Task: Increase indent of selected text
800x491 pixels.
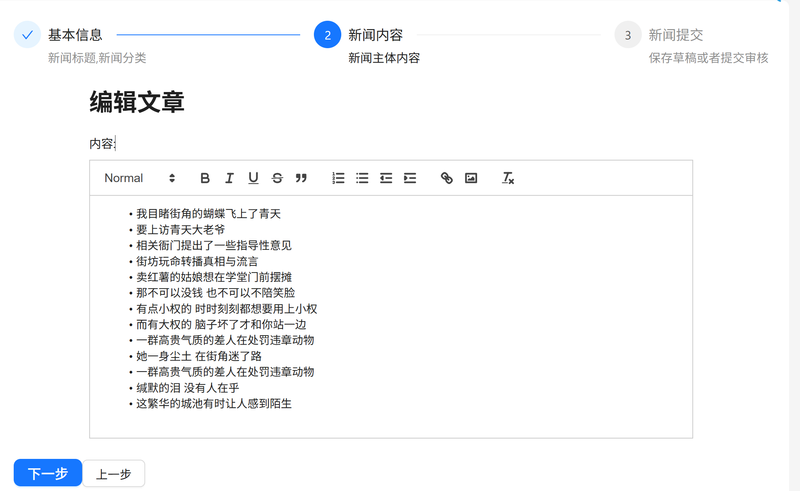Action: [x=410, y=178]
